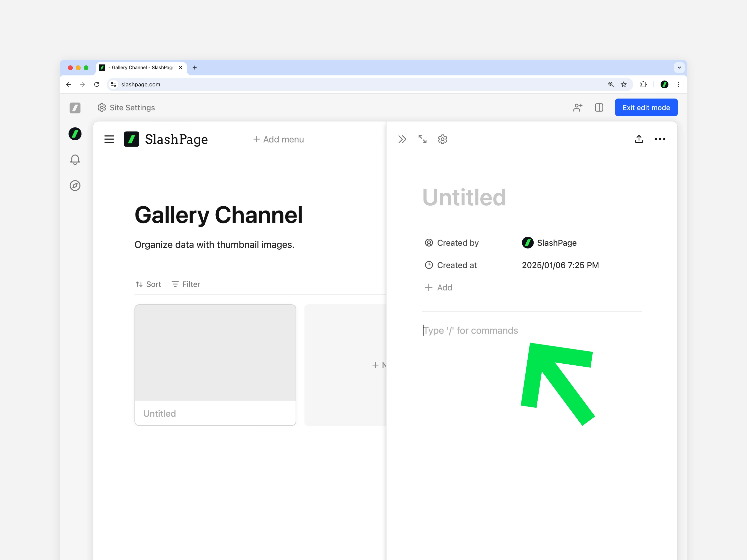Viewport: 747px width, 560px height.
Task: Click the Untitled card title text
Action: pos(159,413)
